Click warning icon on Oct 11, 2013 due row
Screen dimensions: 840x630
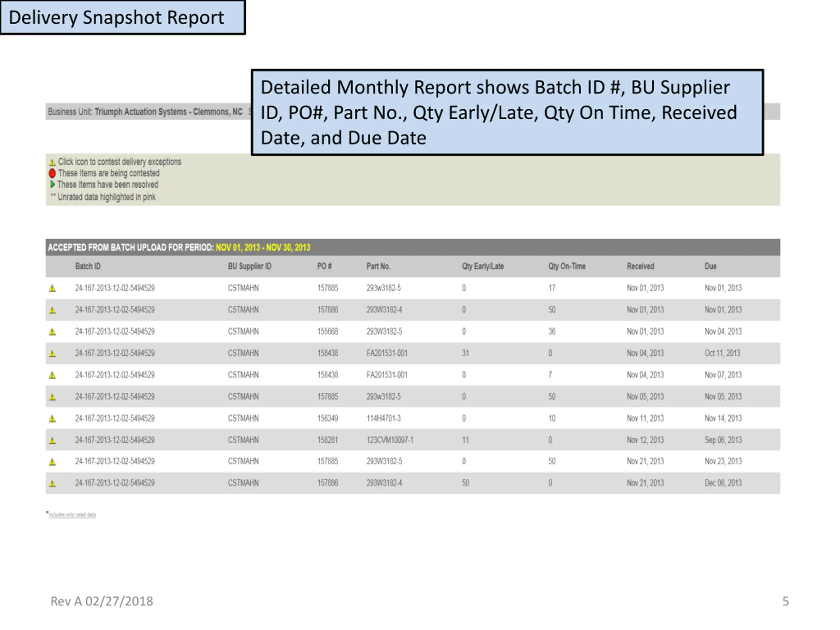pyautogui.click(x=52, y=353)
